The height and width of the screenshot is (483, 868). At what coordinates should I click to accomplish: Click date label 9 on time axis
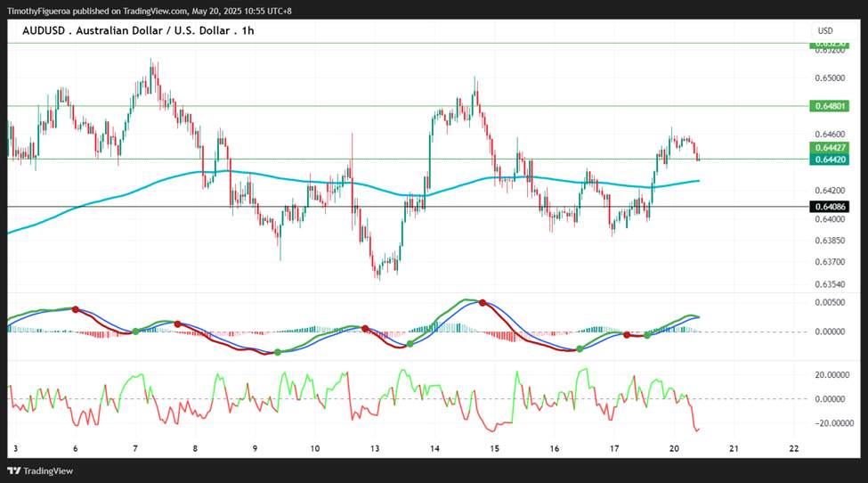[x=255, y=448]
